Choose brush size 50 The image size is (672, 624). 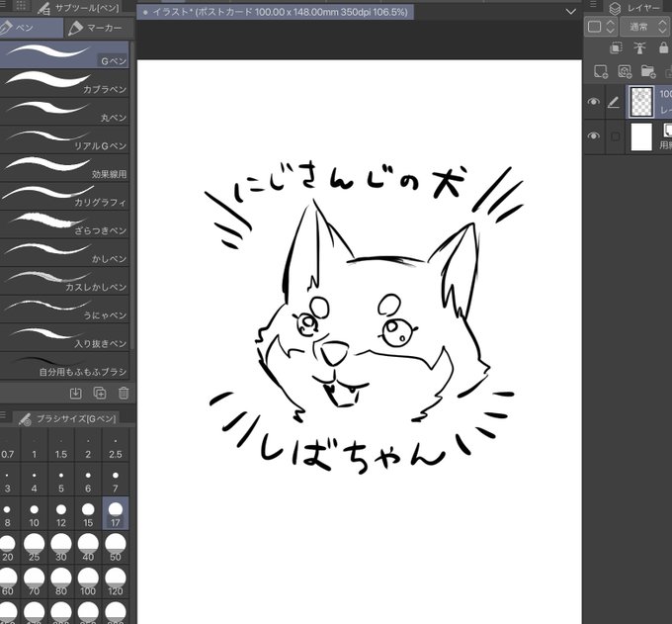(x=116, y=548)
